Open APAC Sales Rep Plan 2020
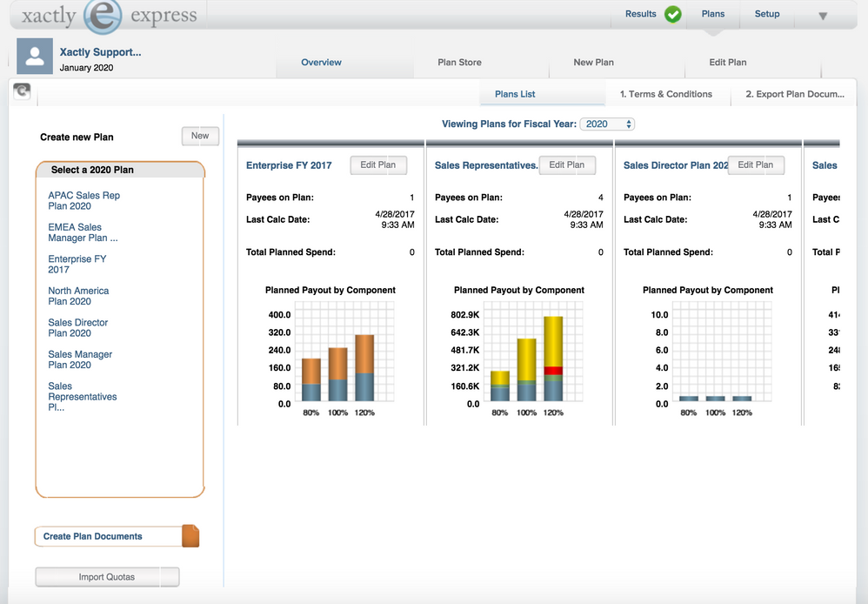 [83, 200]
